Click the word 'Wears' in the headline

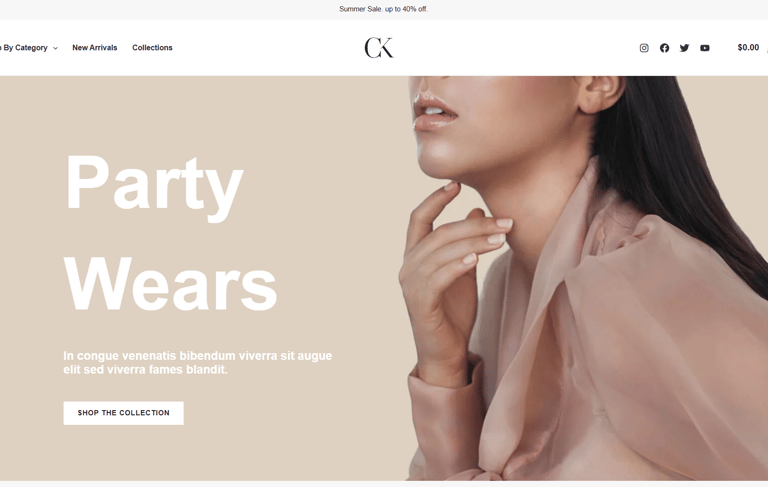click(170, 284)
